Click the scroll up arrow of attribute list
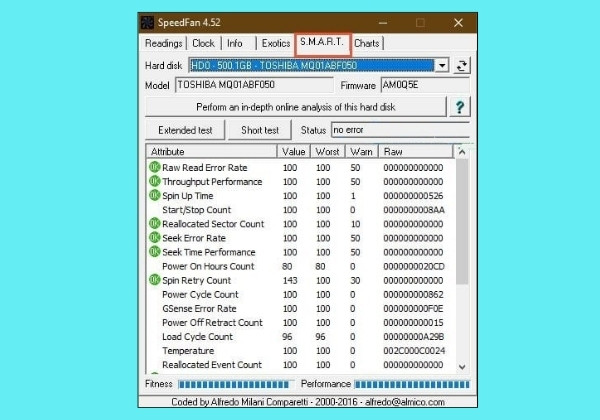The width and height of the screenshot is (600, 420). (462, 152)
